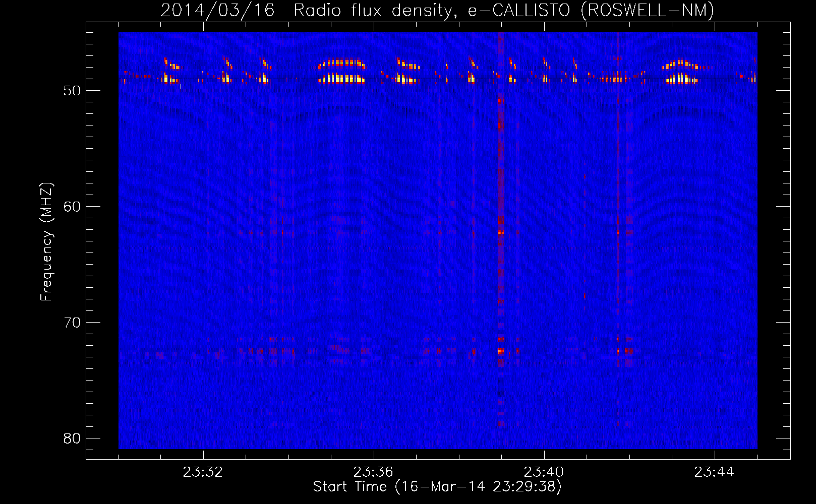
Task: Click the Start Time (16-Mar-14 23:29:38) label
Action: (437, 487)
